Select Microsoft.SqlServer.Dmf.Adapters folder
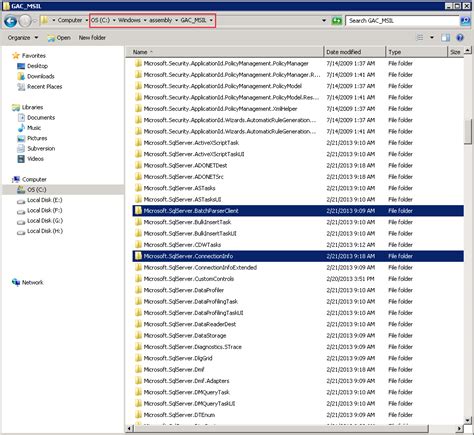 click(x=298, y=381)
